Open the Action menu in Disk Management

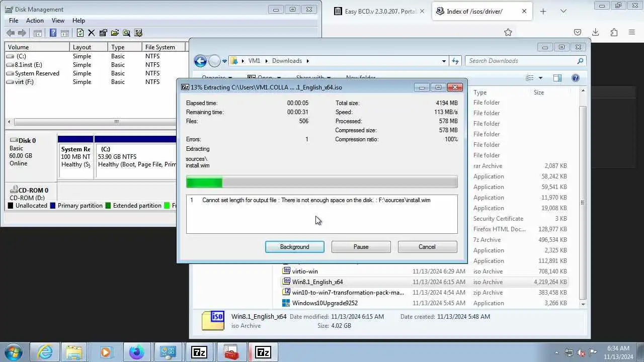pyautogui.click(x=35, y=21)
